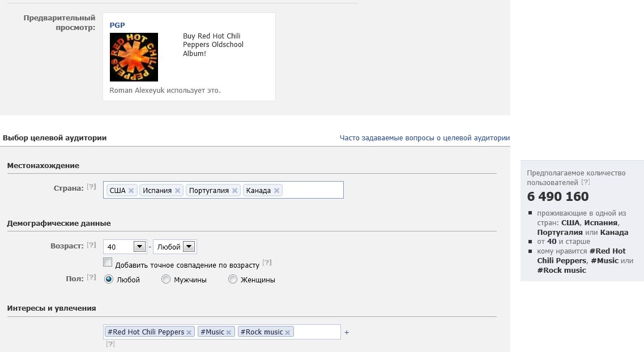The width and height of the screenshot is (644, 352).
Task: Remove #Red Hot Chili Peppers interest tag
Action: point(189,332)
